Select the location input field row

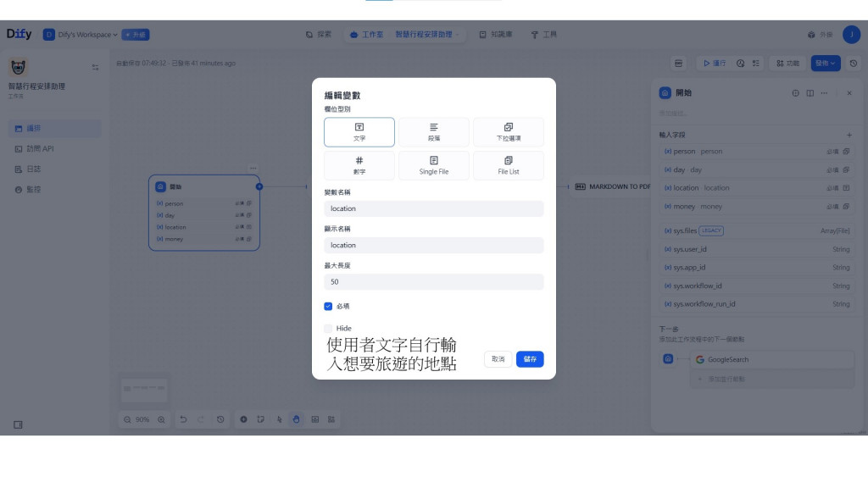(x=756, y=188)
